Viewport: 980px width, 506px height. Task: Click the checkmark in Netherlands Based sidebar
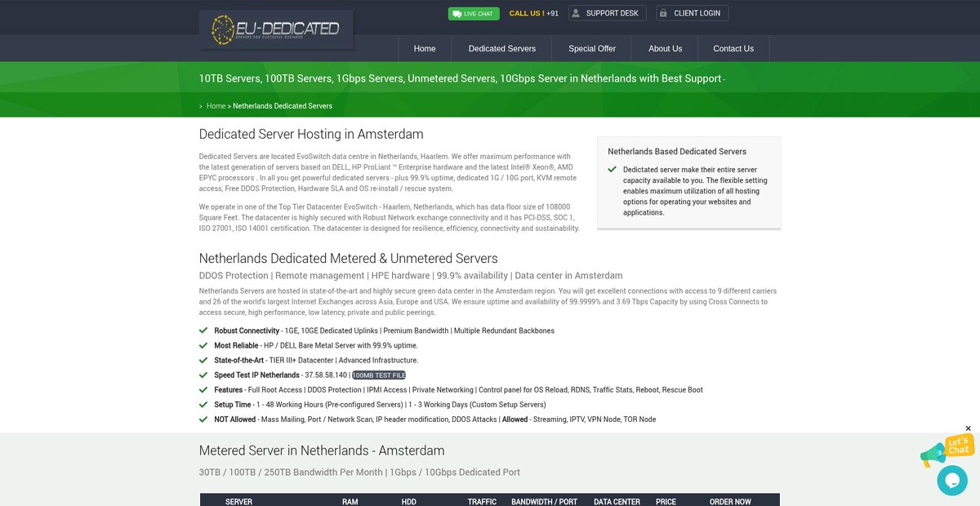coord(612,170)
